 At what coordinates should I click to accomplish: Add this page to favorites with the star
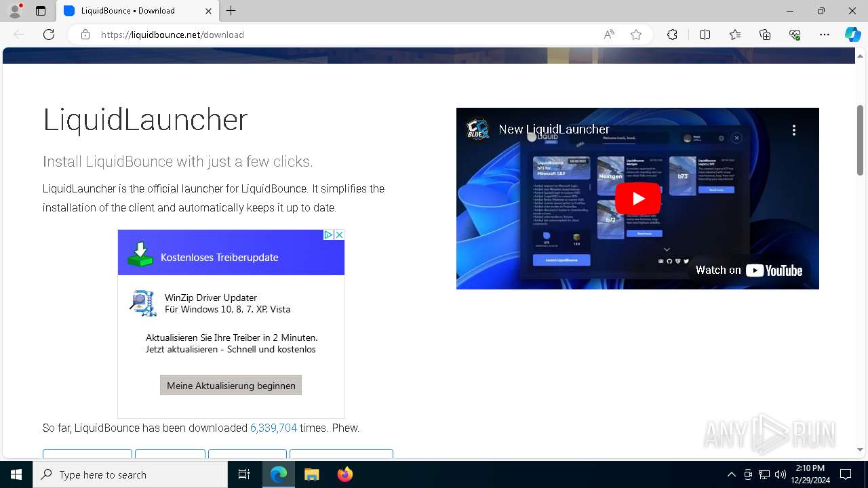pyautogui.click(x=636, y=35)
